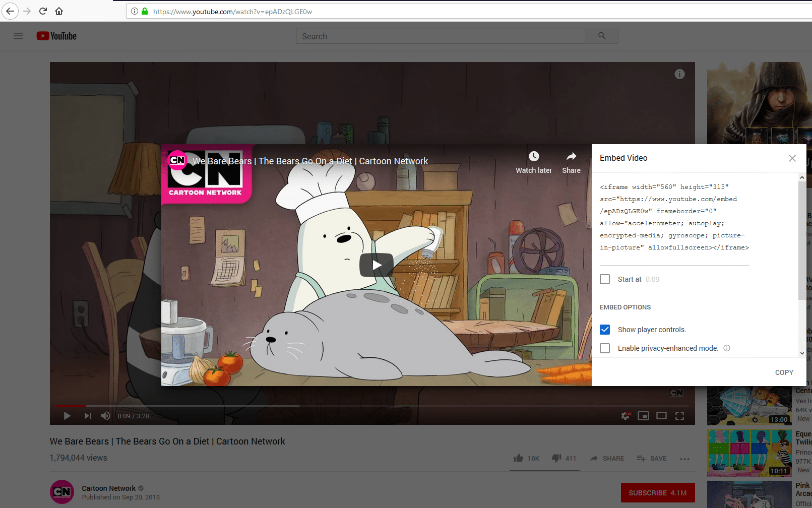Click the EMBED OPTIONS heading
Screen dimensions: 812x508
click(x=625, y=307)
